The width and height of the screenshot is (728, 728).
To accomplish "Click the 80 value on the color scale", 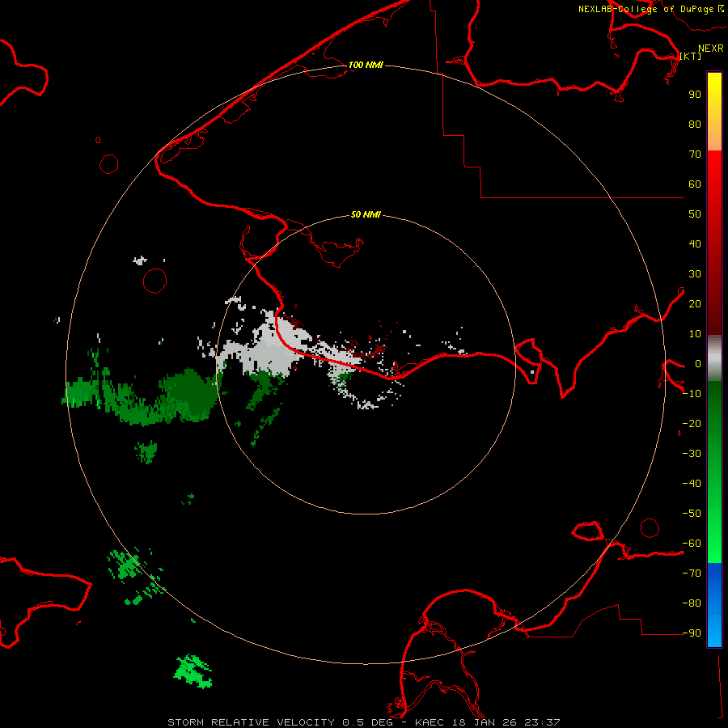I will pyautogui.click(x=695, y=124).
